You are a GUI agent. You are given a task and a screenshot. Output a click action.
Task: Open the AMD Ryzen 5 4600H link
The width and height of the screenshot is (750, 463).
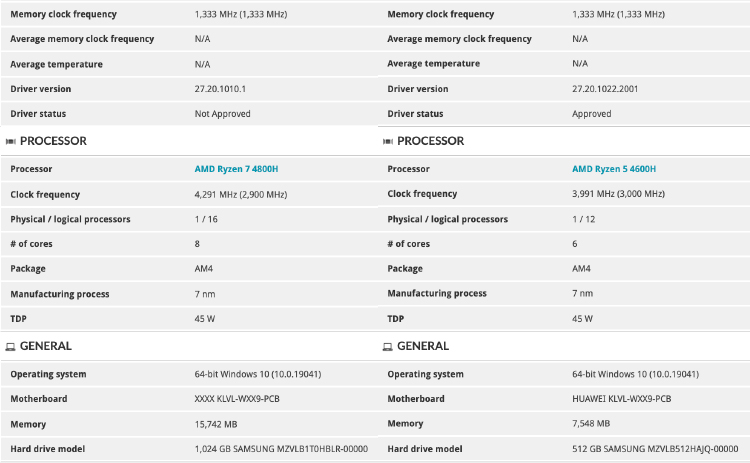pyautogui.click(x=614, y=169)
